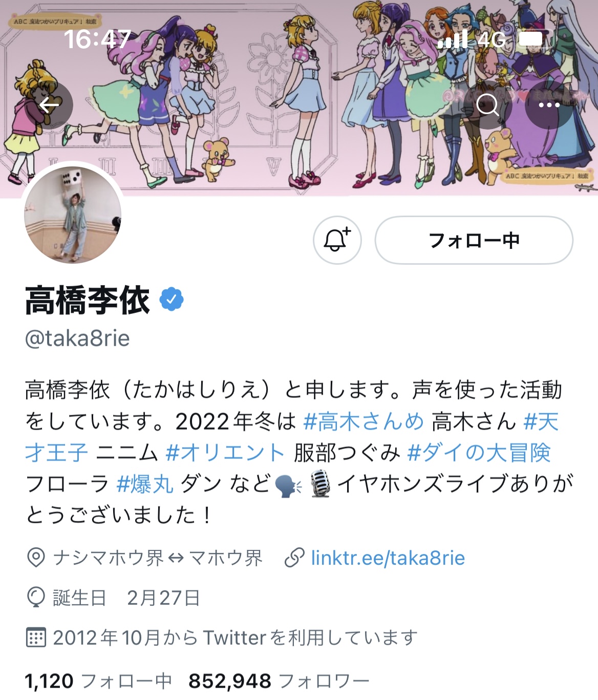Tap the location pin icon

click(35, 558)
